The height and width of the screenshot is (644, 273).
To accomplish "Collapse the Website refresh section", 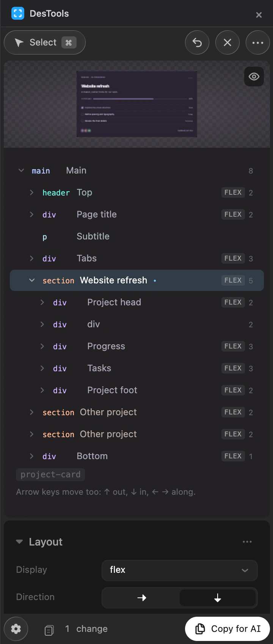I will (32, 281).
